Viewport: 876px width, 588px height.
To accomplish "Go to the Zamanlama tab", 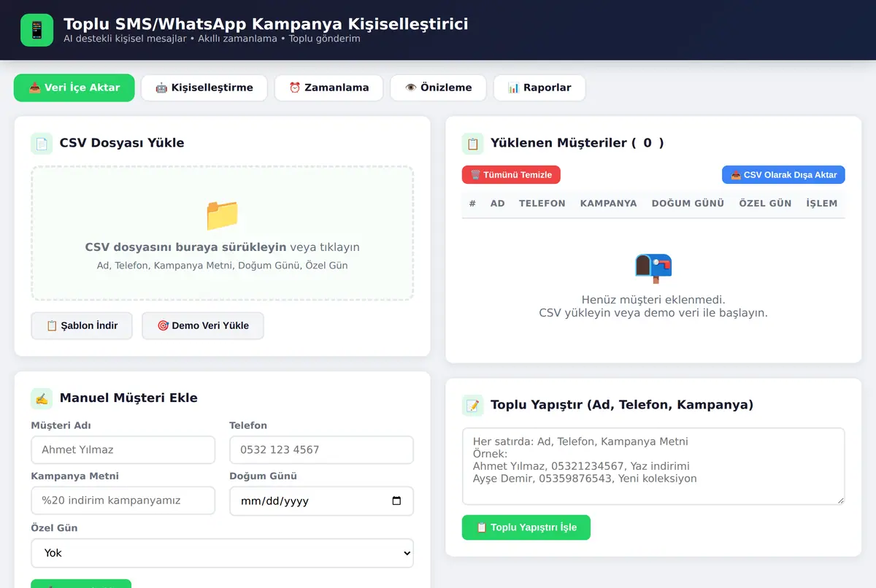I will (329, 88).
